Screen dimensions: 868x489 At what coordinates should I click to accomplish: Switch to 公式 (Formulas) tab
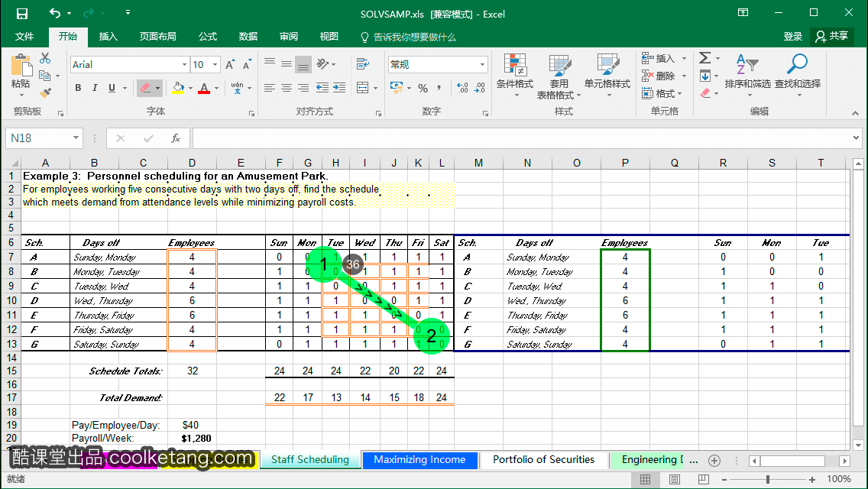pos(208,37)
